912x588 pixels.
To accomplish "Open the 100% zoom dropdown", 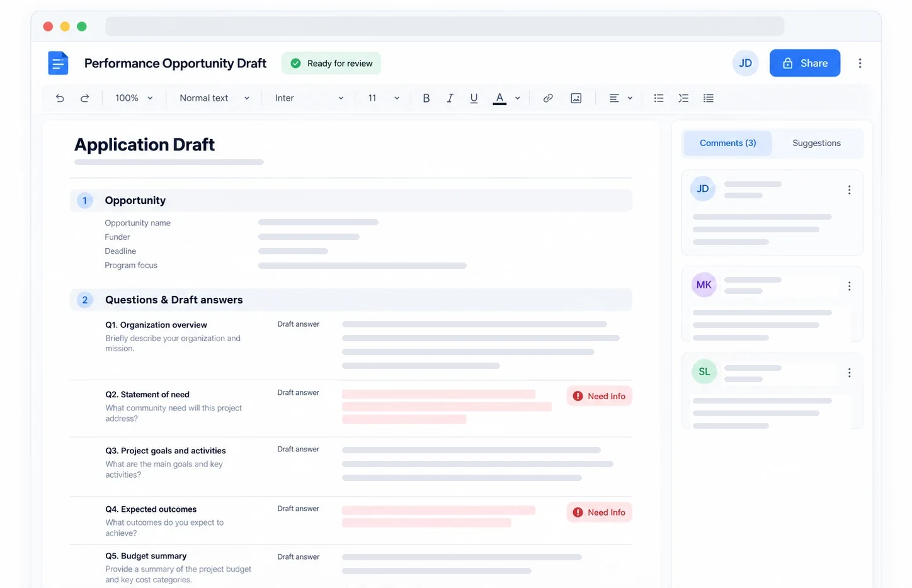I will click(134, 98).
